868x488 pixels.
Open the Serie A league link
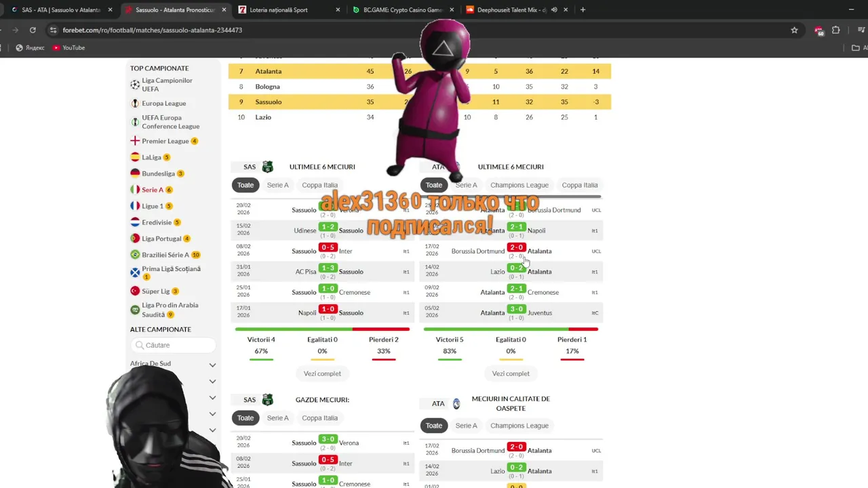(x=153, y=190)
